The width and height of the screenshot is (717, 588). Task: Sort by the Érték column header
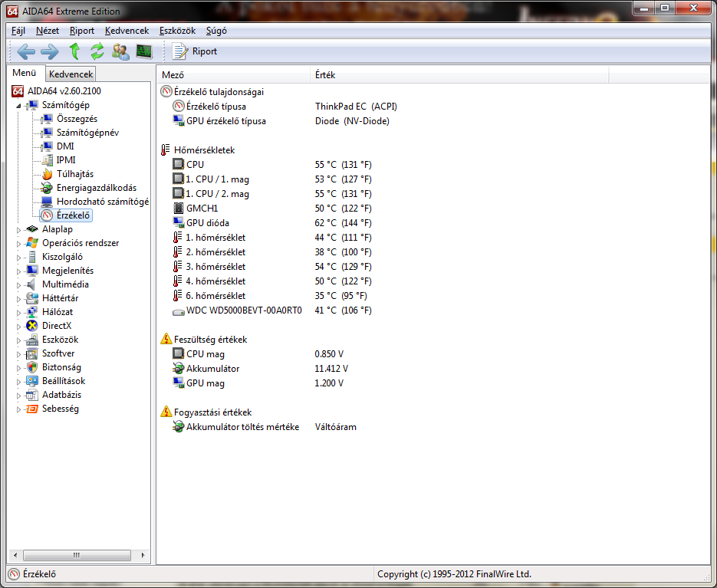coord(459,75)
